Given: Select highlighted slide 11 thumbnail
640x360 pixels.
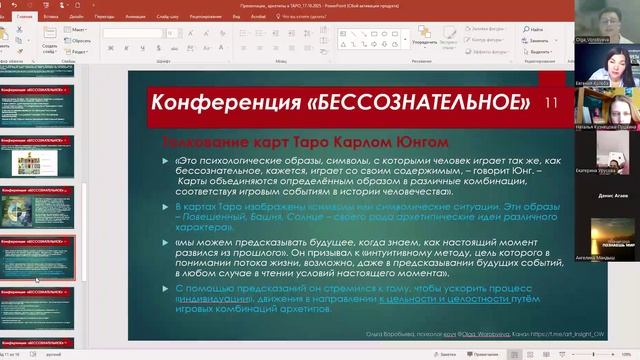Looking at the screenshot, I should (x=37, y=258).
